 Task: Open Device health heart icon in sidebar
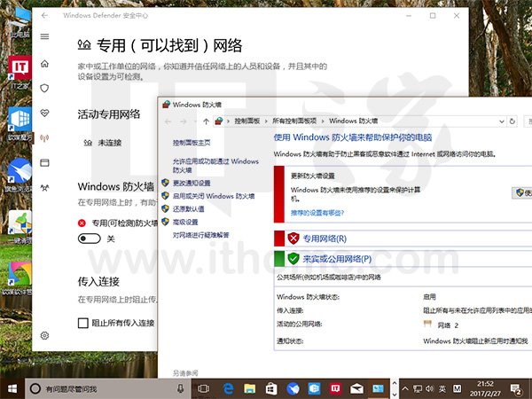[x=44, y=113]
